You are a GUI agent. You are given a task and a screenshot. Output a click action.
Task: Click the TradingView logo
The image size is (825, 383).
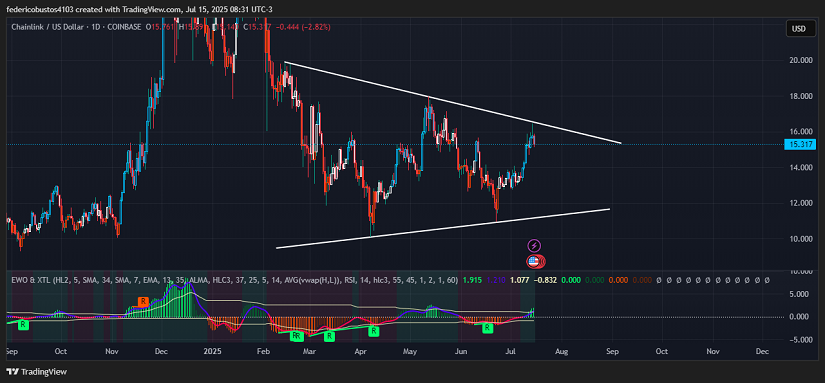37,372
